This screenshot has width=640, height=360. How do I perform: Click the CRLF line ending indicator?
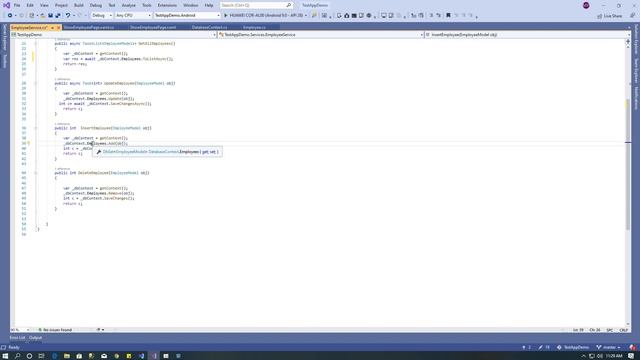(624, 330)
